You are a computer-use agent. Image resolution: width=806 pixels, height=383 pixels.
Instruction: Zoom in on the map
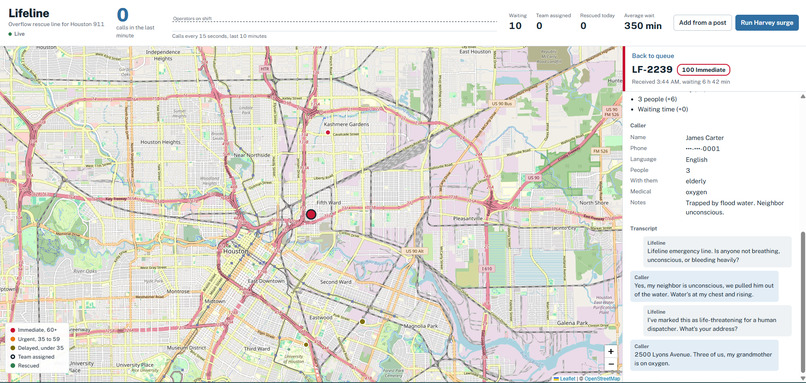tap(611, 352)
